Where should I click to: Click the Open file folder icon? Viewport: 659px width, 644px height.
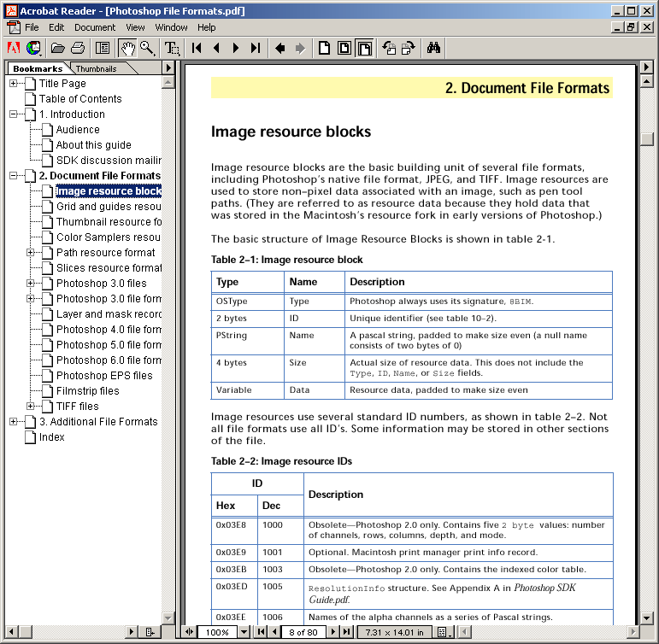(57, 49)
